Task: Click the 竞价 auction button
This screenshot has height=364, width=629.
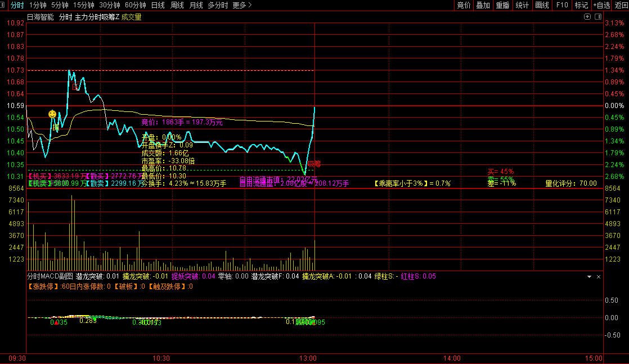Action: tap(464, 5)
